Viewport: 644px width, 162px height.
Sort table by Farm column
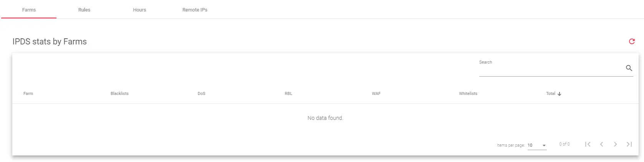pyautogui.click(x=28, y=93)
